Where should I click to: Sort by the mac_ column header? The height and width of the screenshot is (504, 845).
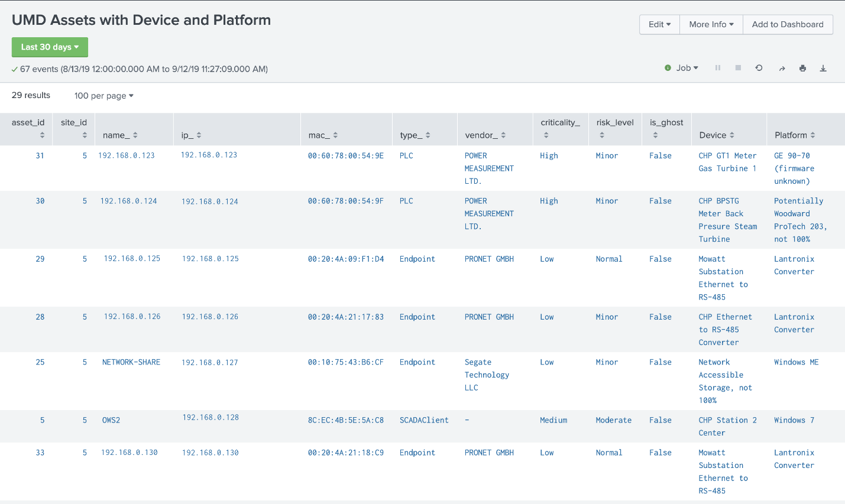pyautogui.click(x=323, y=135)
